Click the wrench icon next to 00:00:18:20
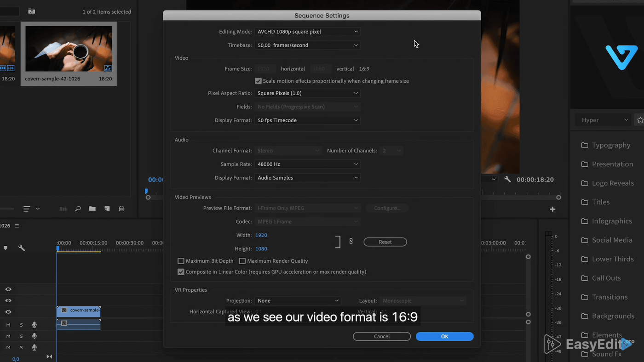This screenshot has width=644, height=362. click(507, 180)
